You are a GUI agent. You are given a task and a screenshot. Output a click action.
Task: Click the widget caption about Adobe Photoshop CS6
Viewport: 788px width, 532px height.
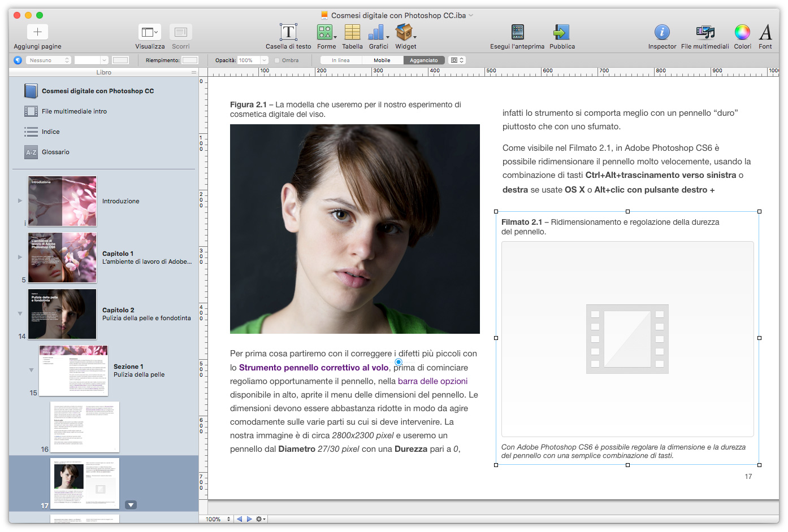624,451
